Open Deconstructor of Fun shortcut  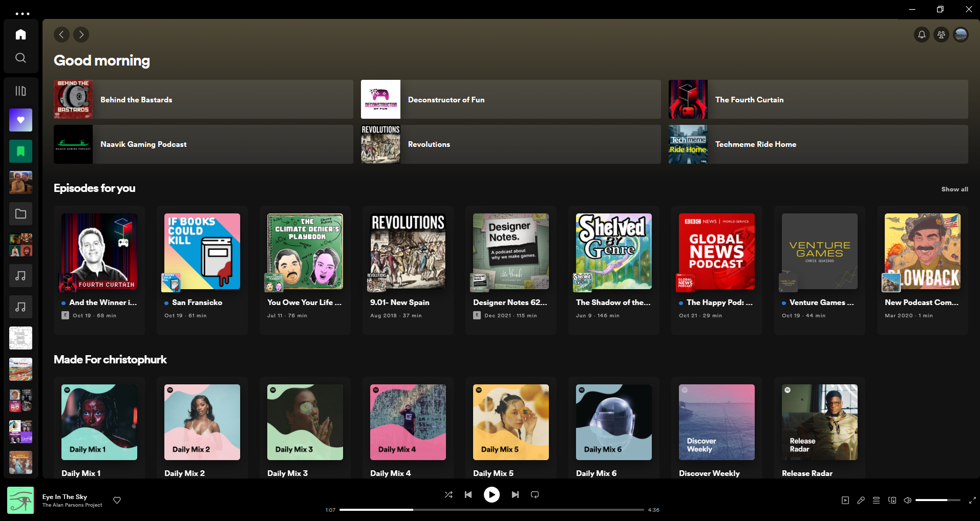(x=510, y=99)
